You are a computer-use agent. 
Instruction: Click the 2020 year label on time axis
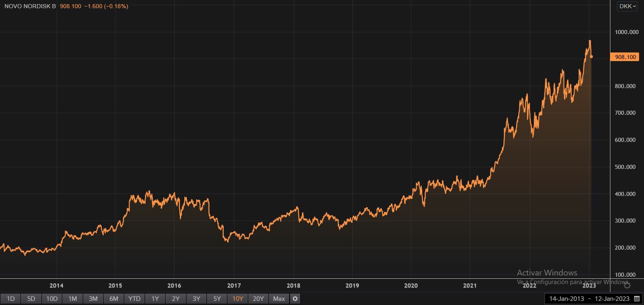pos(411,286)
